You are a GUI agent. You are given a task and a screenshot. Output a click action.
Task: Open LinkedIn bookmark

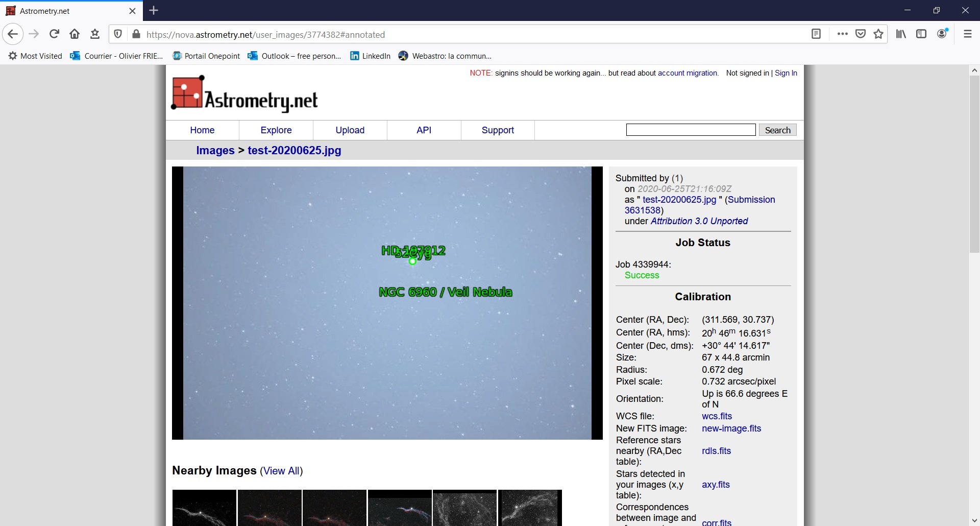point(370,56)
